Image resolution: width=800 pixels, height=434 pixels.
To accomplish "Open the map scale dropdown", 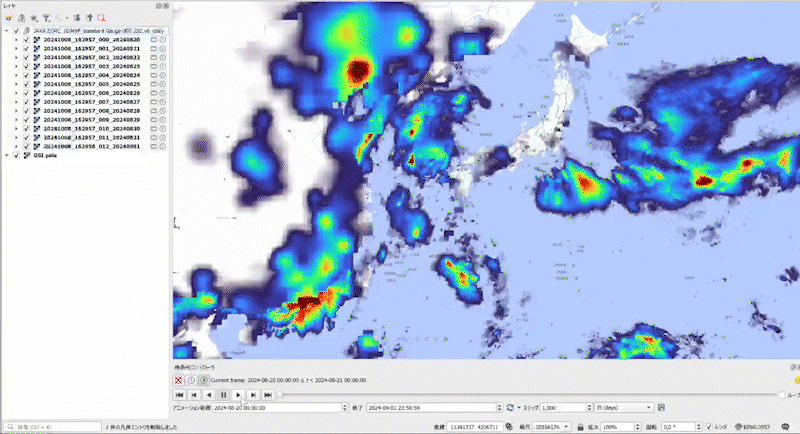I will tap(566, 426).
